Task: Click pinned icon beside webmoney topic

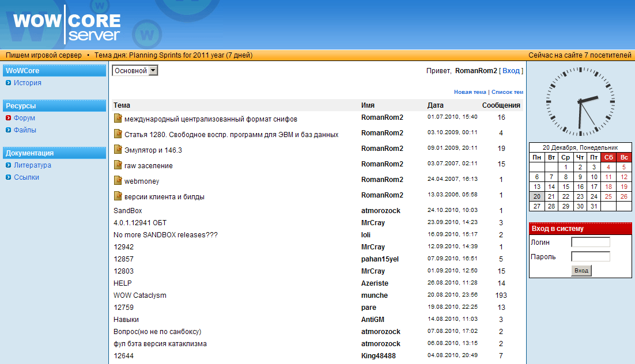Action: tap(118, 180)
